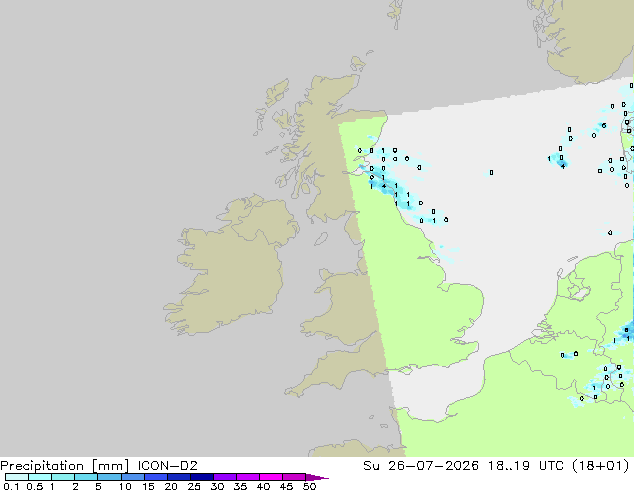Select the darkest navy swatch above legend label 25

[x=202, y=477]
